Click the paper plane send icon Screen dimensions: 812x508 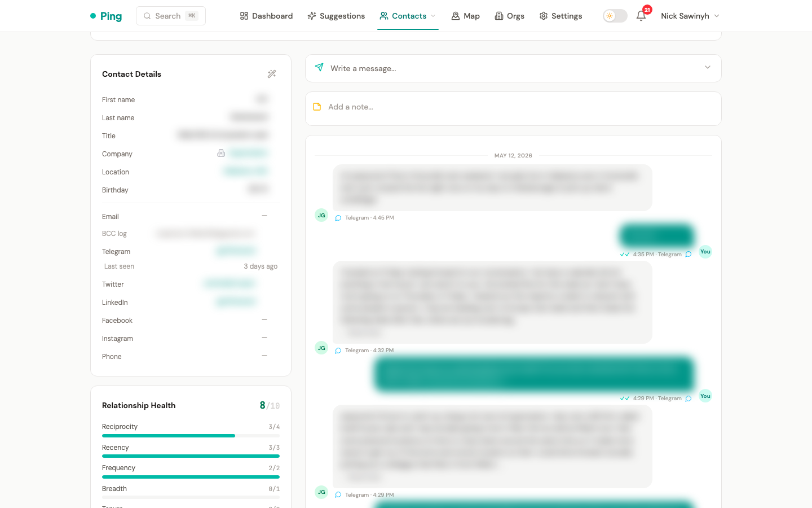pyautogui.click(x=319, y=68)
